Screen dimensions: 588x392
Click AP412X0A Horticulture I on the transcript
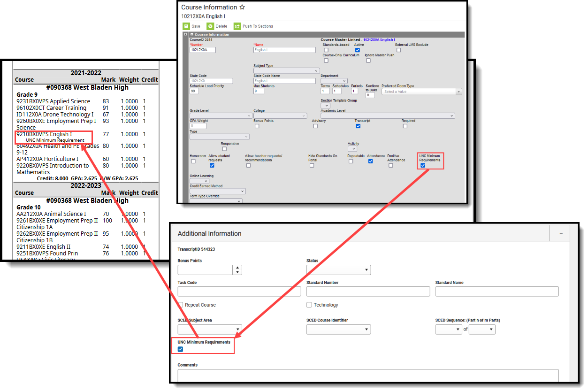click(x=47, y=159)
